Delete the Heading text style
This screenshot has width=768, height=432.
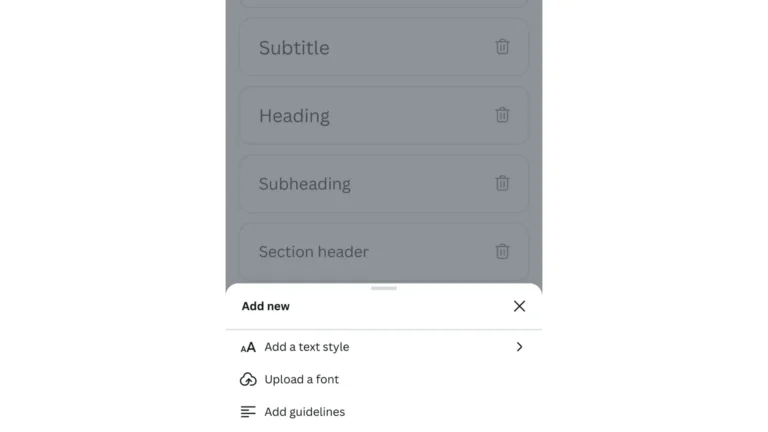502,115
